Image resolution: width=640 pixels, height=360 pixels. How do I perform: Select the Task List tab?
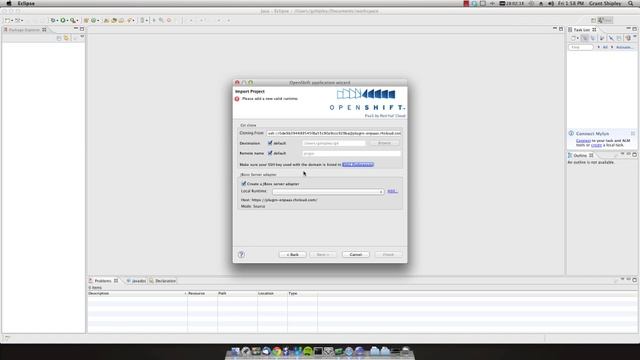[582, 30]
